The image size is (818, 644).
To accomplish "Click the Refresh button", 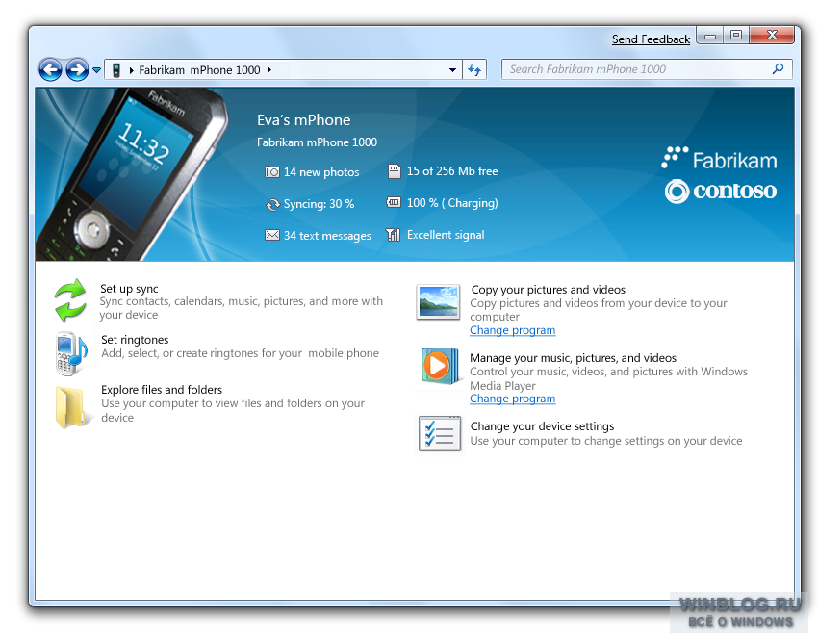I will coord(474,69).
